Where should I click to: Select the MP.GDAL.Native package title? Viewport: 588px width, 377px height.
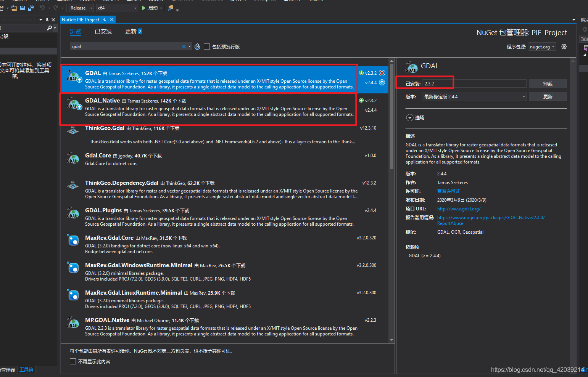point(107,320)
